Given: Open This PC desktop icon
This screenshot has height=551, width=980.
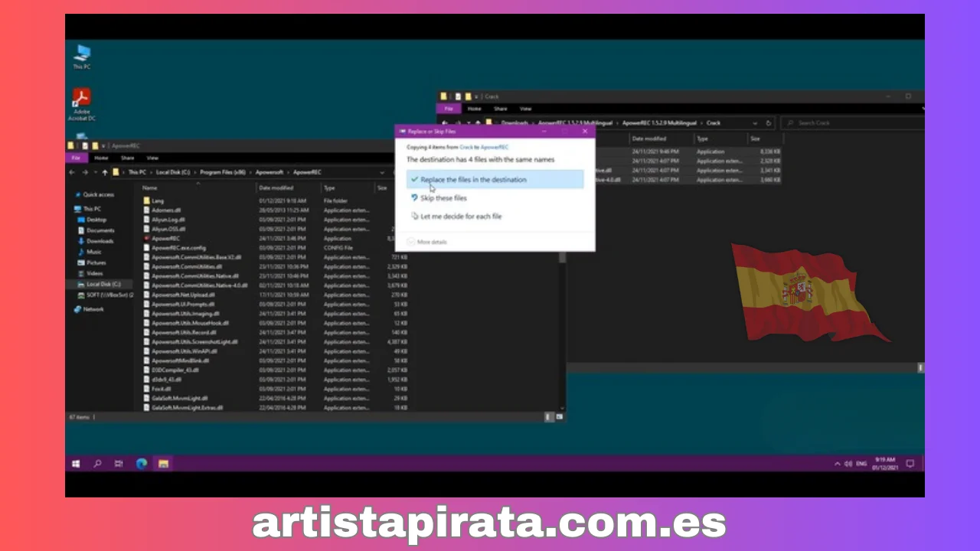Looking at the screenshot, I should tap(82, 57).
